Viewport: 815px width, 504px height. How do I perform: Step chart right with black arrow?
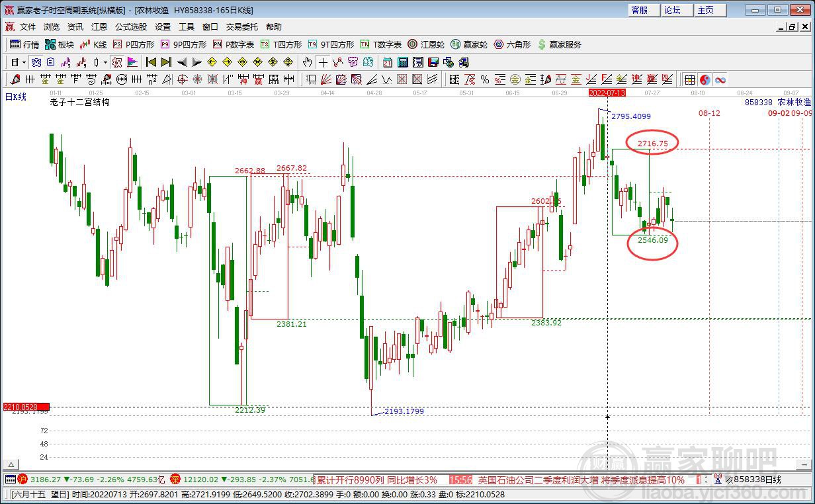point(196,62)
